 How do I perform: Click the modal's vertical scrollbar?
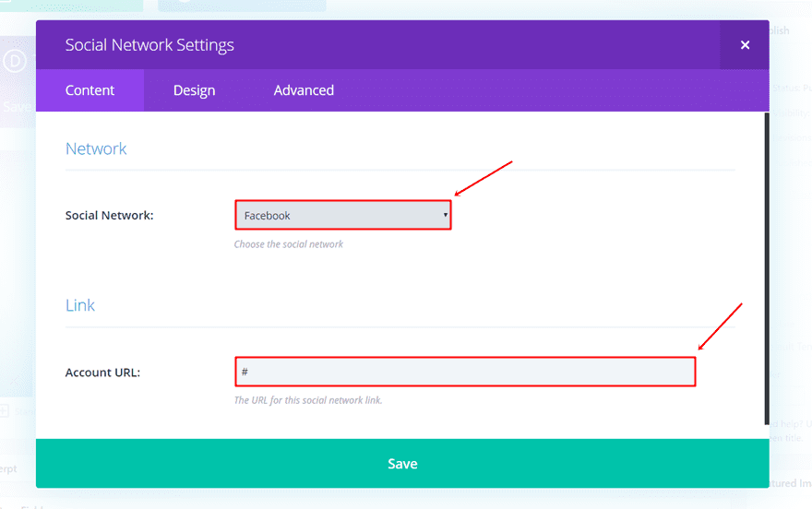[765, 267]
